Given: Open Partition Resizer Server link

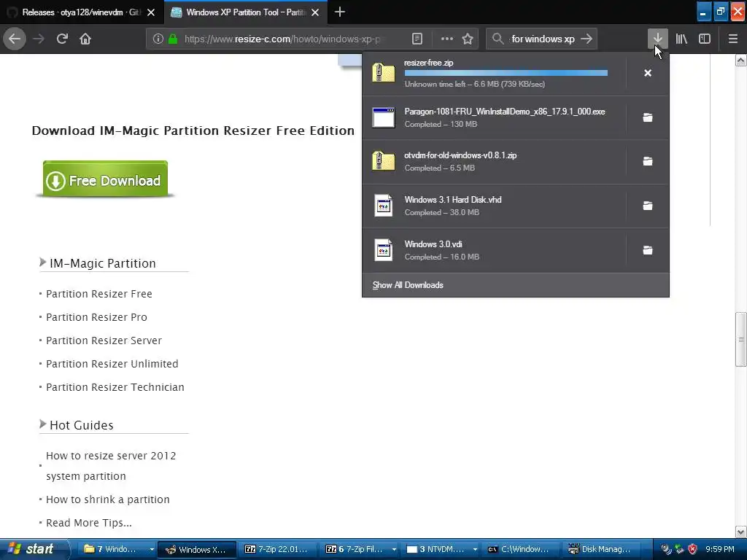Looking at the screenshot, I should [104, 341].
